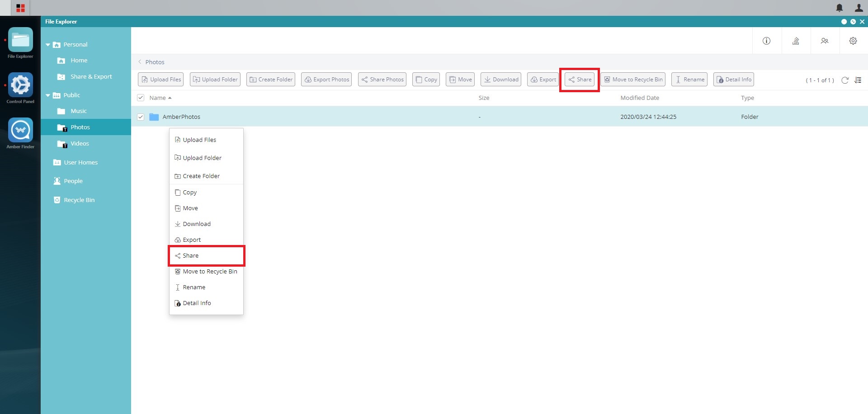
Task: Select the Photos folder in sidebar
Action: (86, 127)
